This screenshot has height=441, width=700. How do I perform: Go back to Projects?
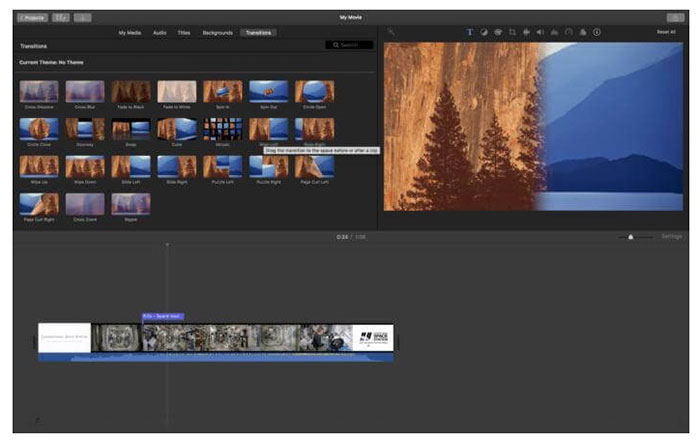tap(33, 18)
